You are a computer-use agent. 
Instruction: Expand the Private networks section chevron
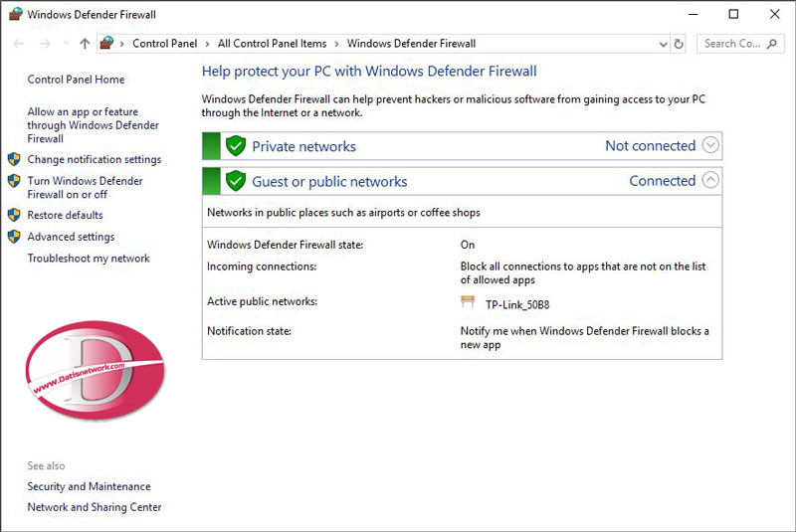click(710, 145)
